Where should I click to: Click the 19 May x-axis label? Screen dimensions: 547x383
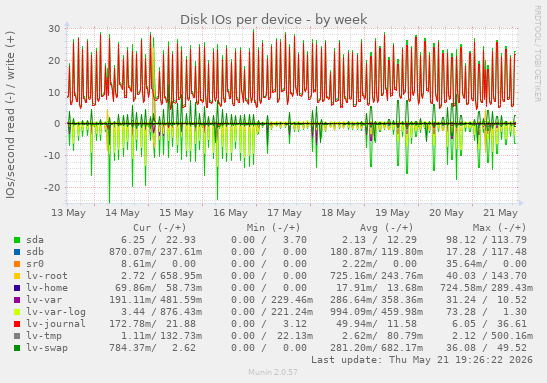tap(392, 213)
